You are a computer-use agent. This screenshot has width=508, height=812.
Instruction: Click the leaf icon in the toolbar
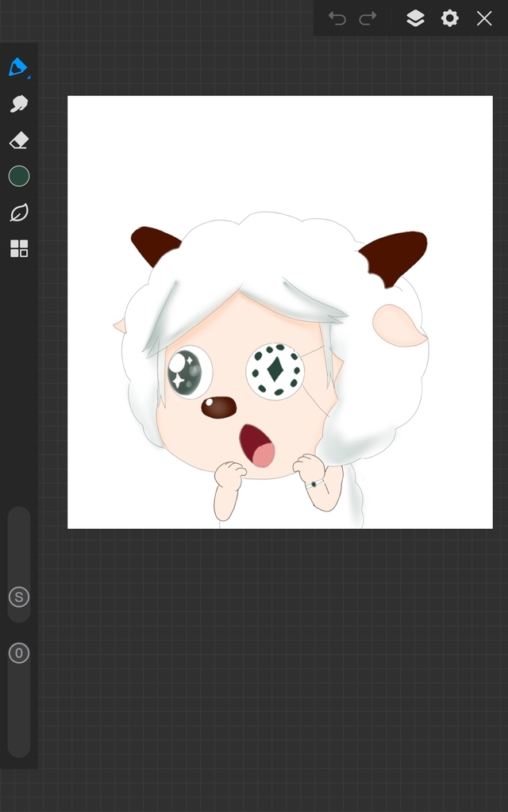coord(19,213)
